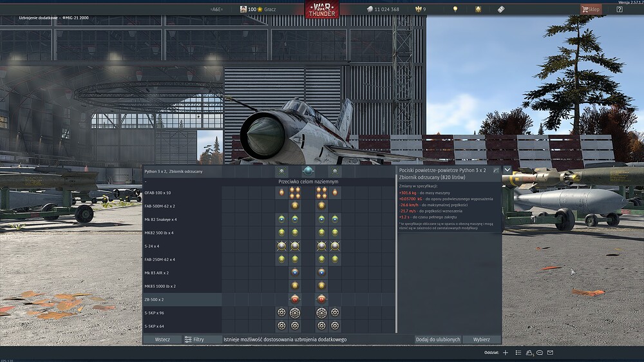Viewport: 644px width, 362px height.
Task: Click the left FAB-500M-62 bomb icon
Action: [295, 205]
